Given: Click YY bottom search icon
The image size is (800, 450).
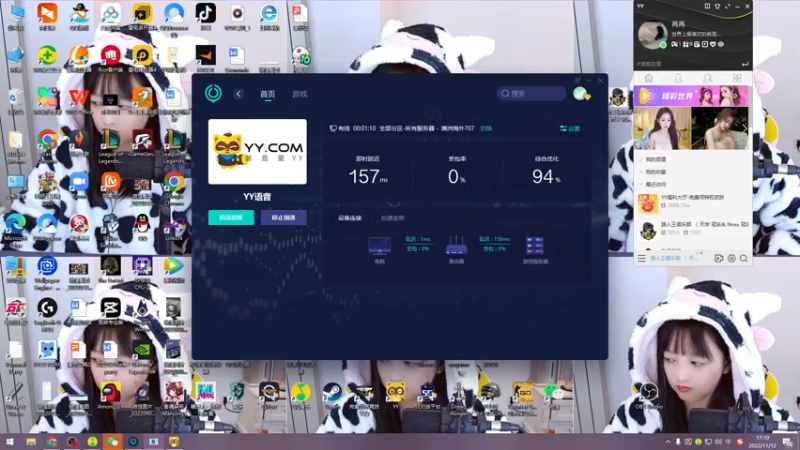Looking at the screenshot, I should click(744, 259).
